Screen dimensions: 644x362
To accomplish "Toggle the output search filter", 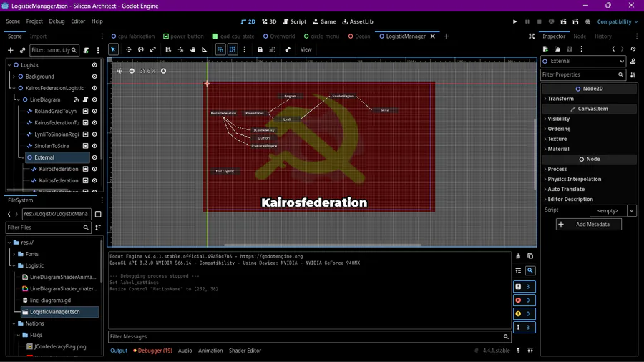I will 530,270.
